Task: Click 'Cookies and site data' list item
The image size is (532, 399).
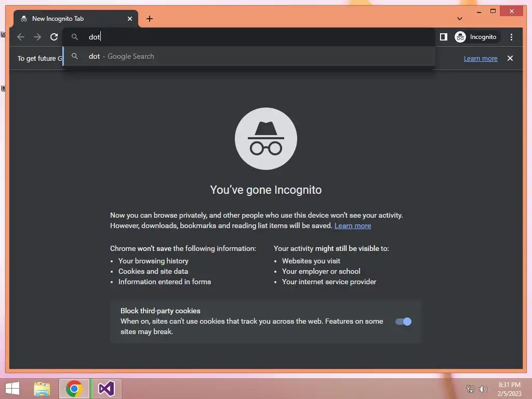Action: [x=153, y=271]
